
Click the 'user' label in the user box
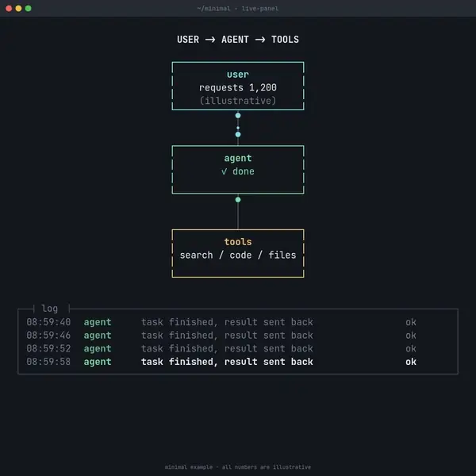238,75
